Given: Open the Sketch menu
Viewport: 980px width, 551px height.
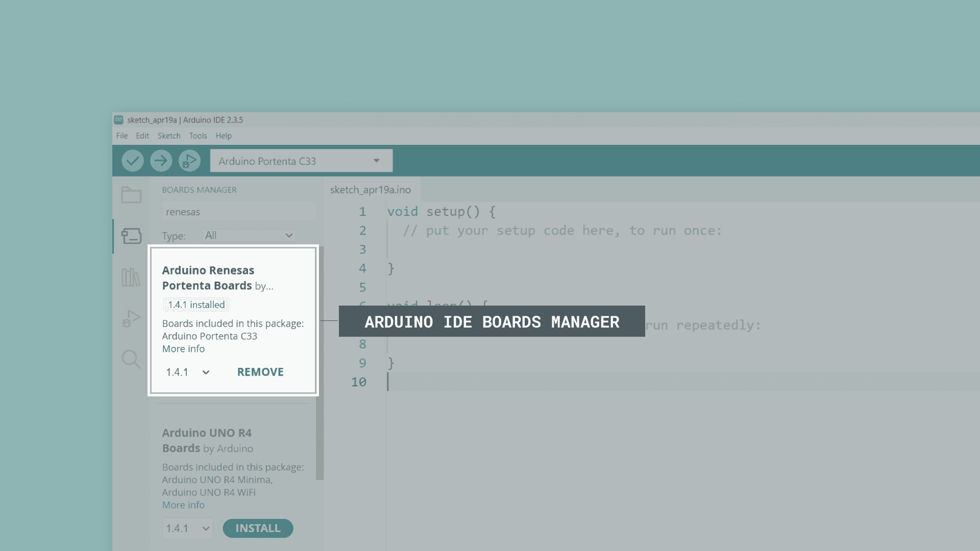Looking at the screenshot, I should [169, 136].
